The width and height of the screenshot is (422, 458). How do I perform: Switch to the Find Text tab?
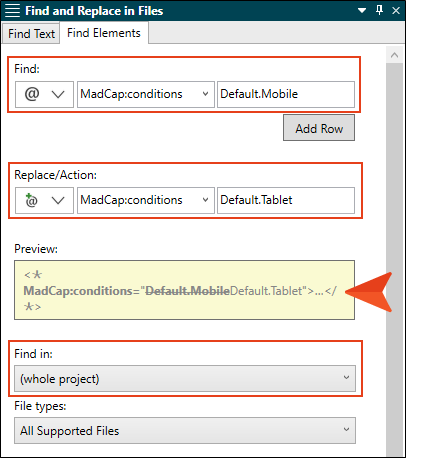pyautogui.click(x=31, y=34)
